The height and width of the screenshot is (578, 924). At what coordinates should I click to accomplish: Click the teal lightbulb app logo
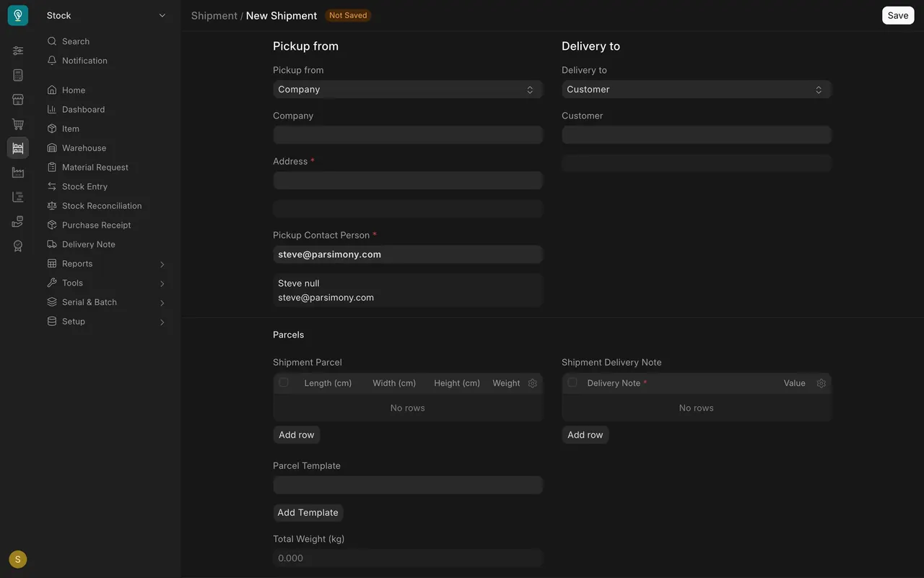(x=18, y=15)
